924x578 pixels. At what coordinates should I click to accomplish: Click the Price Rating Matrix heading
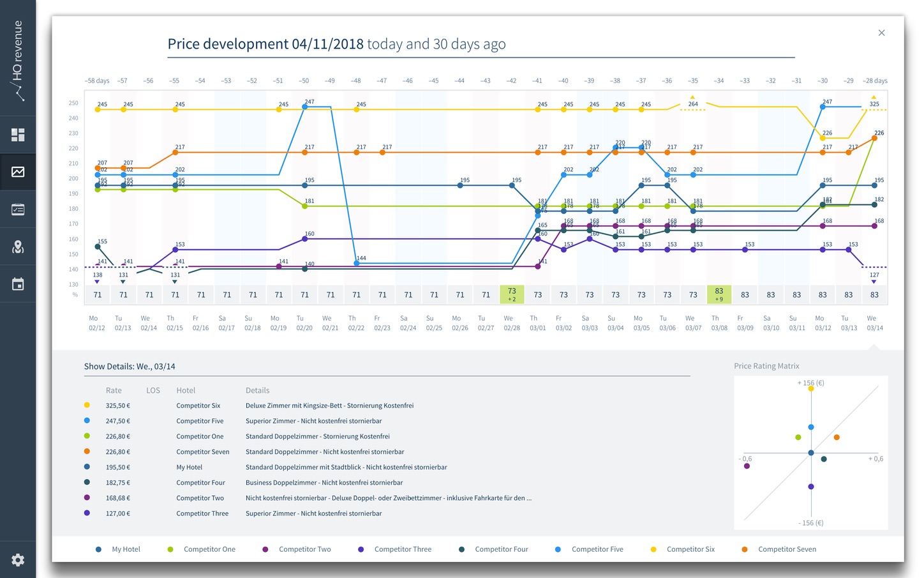[766, 366]
